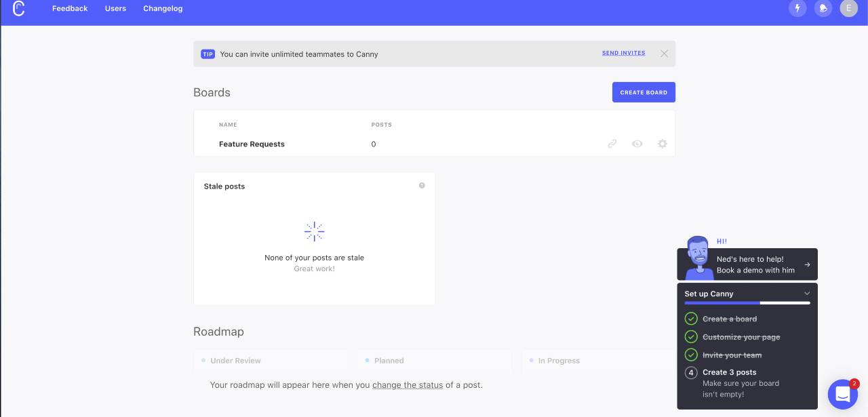Dismiss the invite teammates tip

[664, 54]
